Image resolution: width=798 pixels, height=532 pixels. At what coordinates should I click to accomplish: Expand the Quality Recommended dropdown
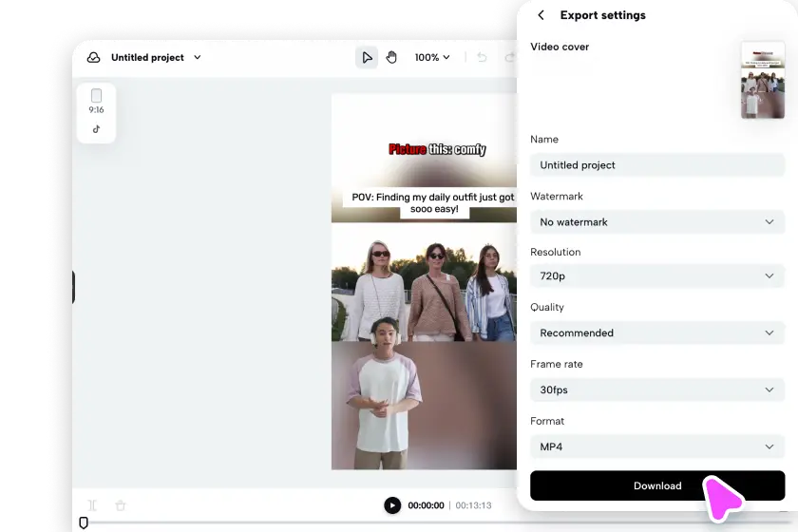(x=656, y=332)
